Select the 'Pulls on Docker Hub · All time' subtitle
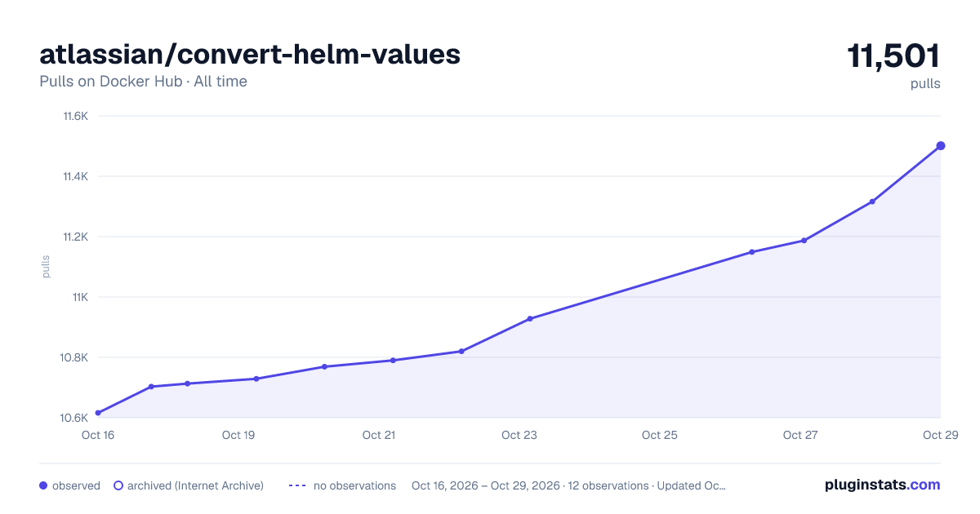980x514 pixels. tap(143, 82)
